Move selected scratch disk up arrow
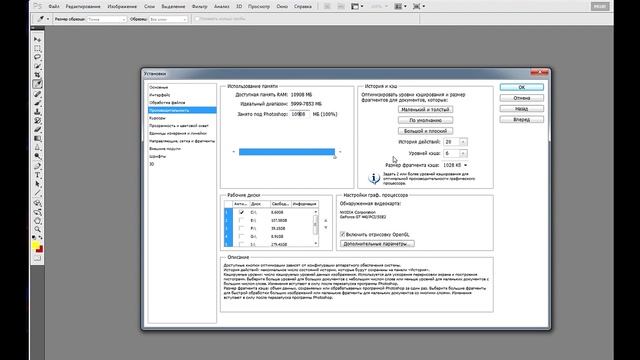 [x=326, y=221]
